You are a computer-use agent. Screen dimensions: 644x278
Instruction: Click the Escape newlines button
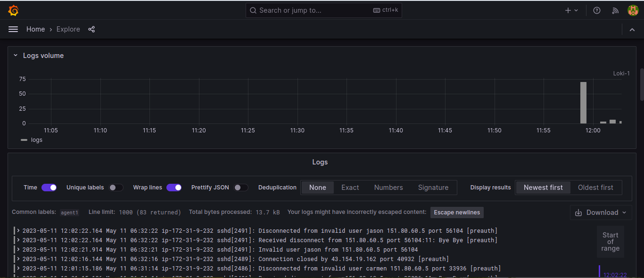tap(457, 213)
